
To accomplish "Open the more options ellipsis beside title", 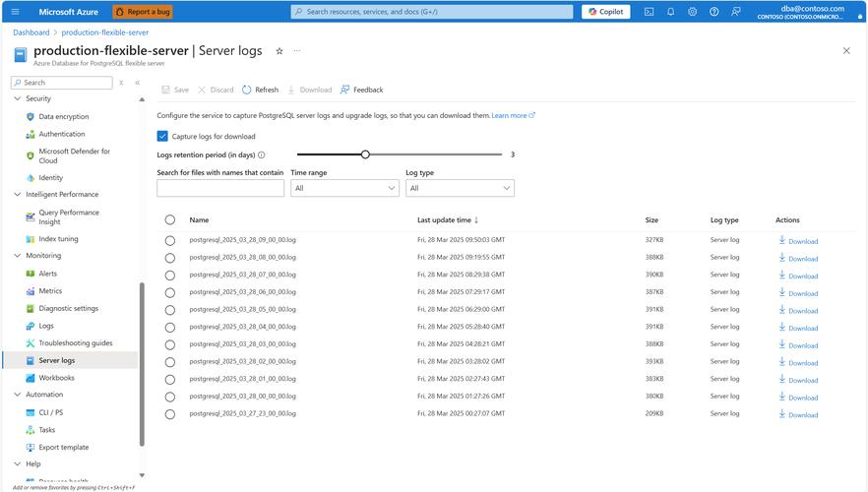I will click(297, 51).
